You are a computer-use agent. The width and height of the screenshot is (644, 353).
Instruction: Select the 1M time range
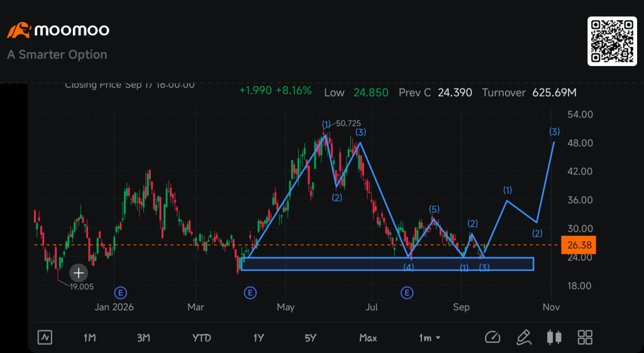coord(89,338)
